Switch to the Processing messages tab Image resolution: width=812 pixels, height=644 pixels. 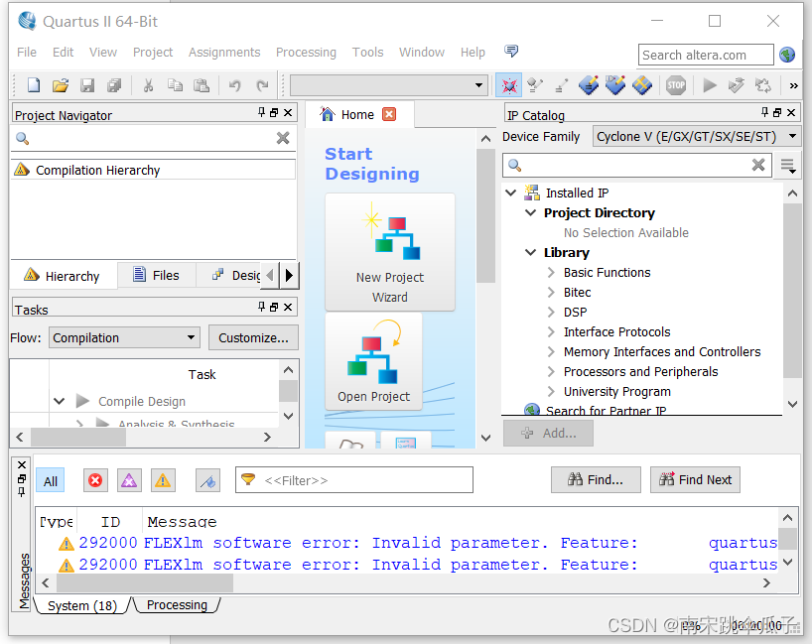tap(177, 604)
